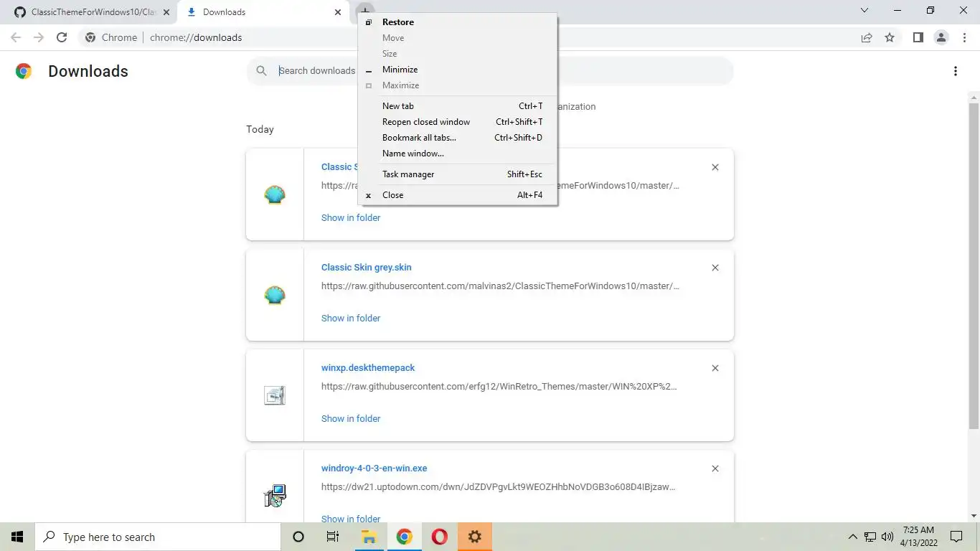The image size is (980, 551).
Task: Open the tab search dropdown arrow
Action: pos(864,10)
